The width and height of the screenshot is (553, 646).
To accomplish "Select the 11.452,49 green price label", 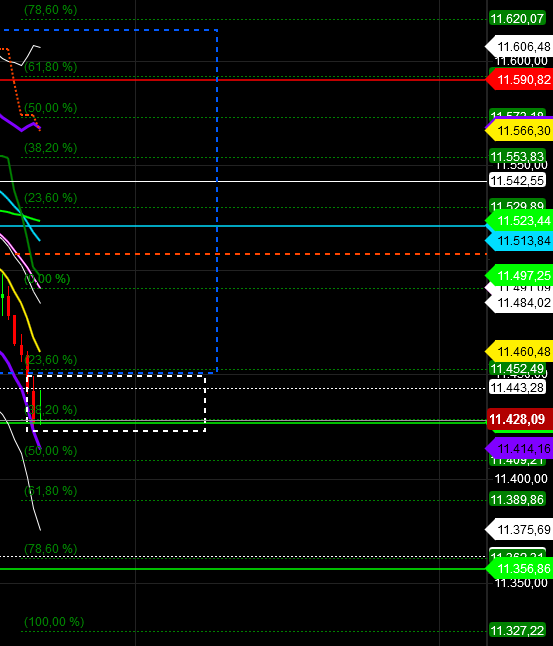I will [517, 368].
